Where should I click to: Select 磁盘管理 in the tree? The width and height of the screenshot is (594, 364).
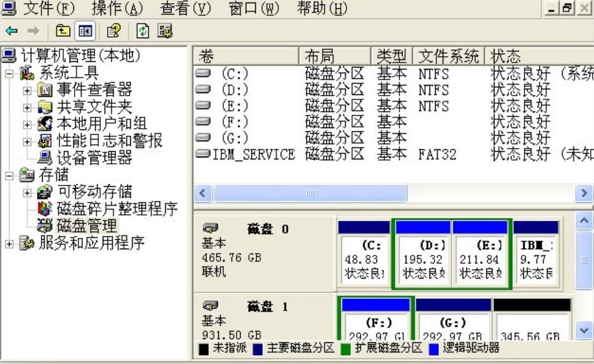pyautogui.click(x=87, y=226)
